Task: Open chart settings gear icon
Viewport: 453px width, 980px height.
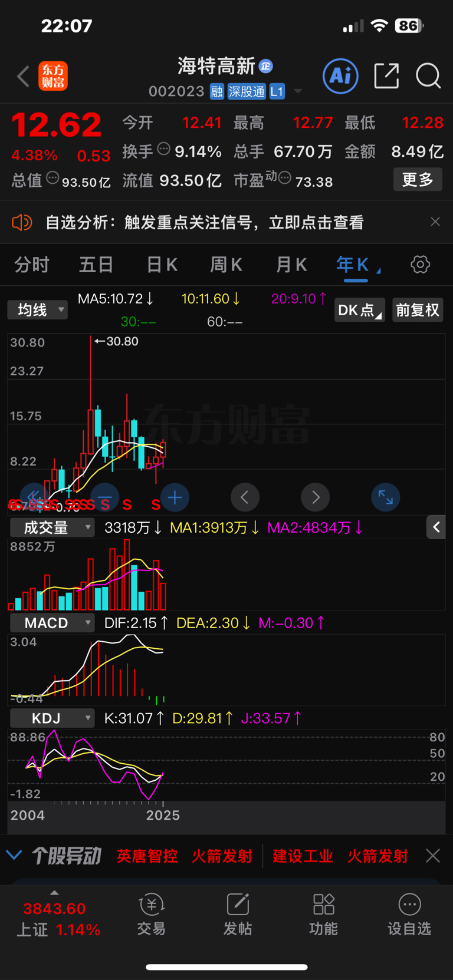Action: point(420,265)
